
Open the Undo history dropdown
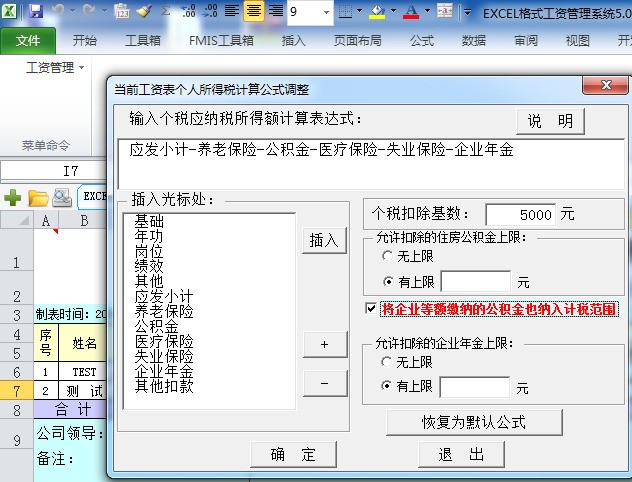pos(73,11)
